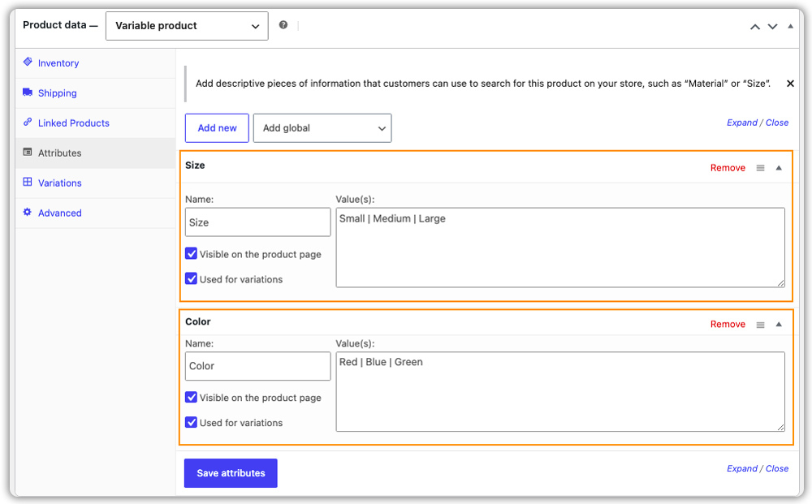The image size is (812, 504).
Task: Click Save attributes button
Action: pos(231,473)
